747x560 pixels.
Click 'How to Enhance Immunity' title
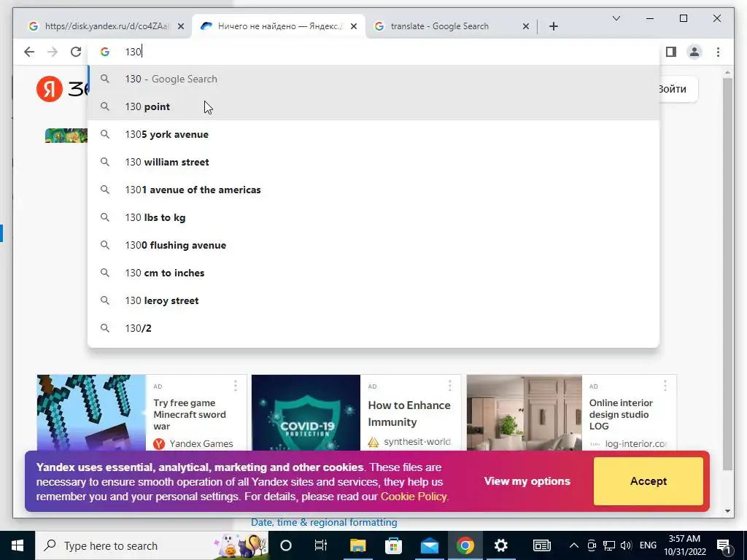pyautogui.click(x=409, y=413)
